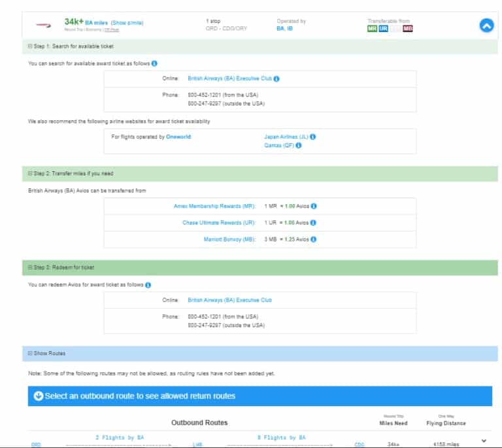Open info icon next to BA Executive Club in Step 1
The image size is (502, 448).
pyautogui.click(x=276, y=78)
